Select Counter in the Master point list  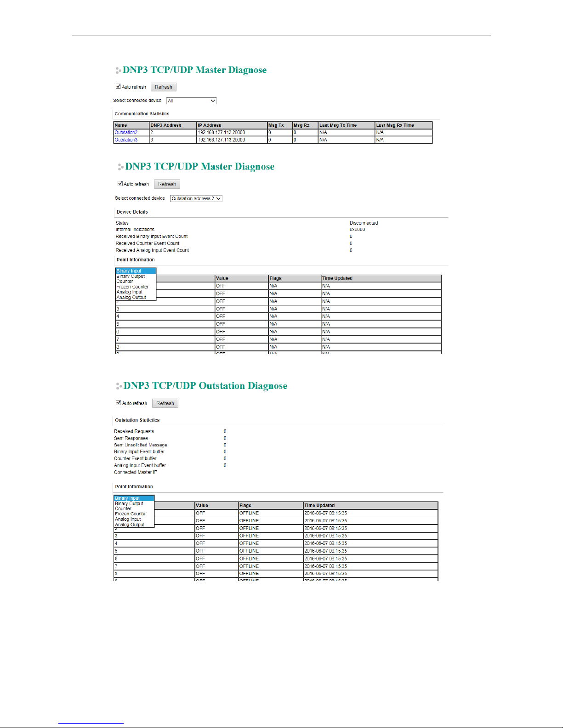point(136,281)
